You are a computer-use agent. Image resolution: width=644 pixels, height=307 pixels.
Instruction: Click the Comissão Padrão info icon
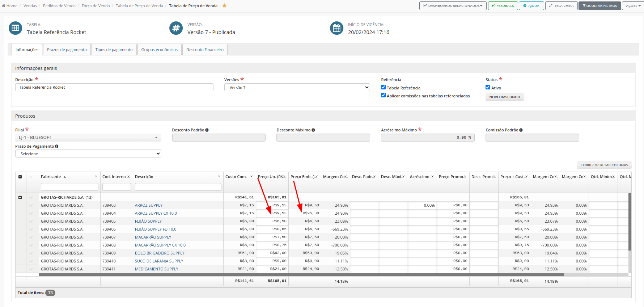[x=521, y=130]
